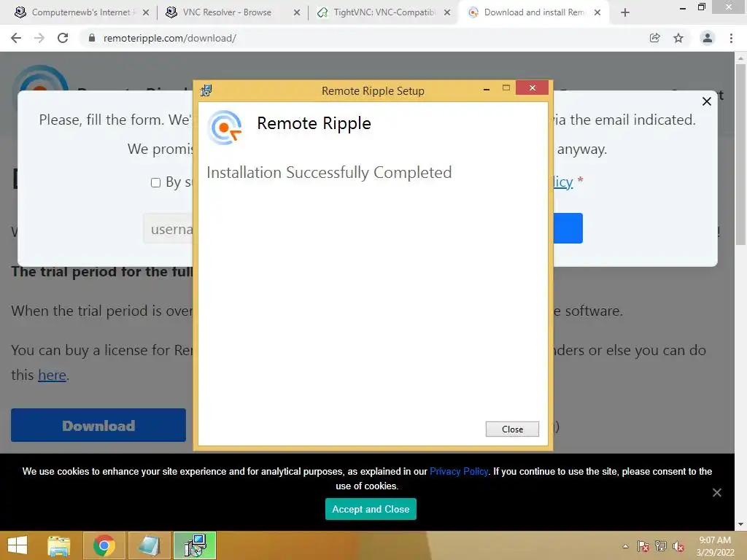Click the Remote Ripple website logo
The height and width of the screenshot is (560, 747).
41,77
